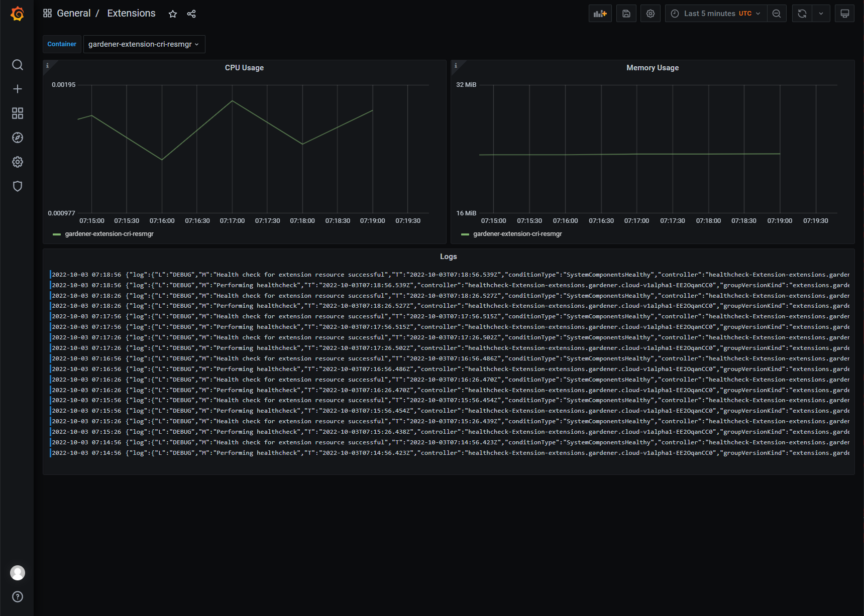Click the CPU line peak at 07:17:00
Image resolution: width=864 pixels, height=616 pixels.
(x=232, y=101)
